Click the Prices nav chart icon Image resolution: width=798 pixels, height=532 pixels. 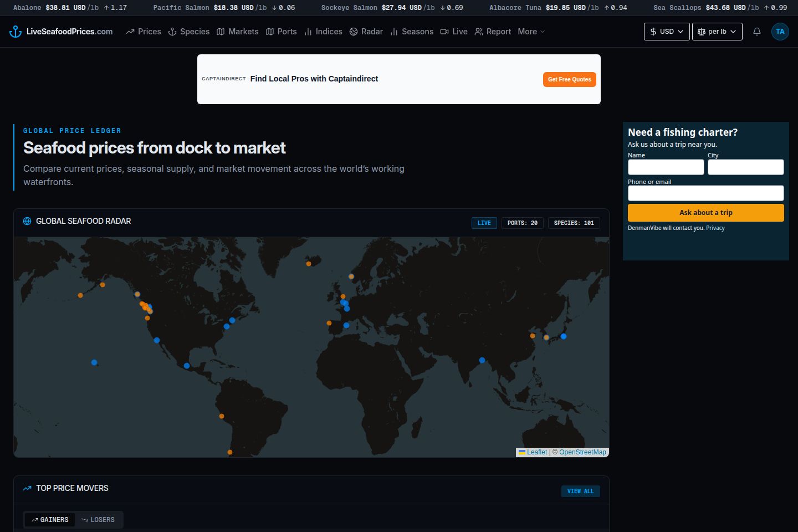(x=130, y=32)
